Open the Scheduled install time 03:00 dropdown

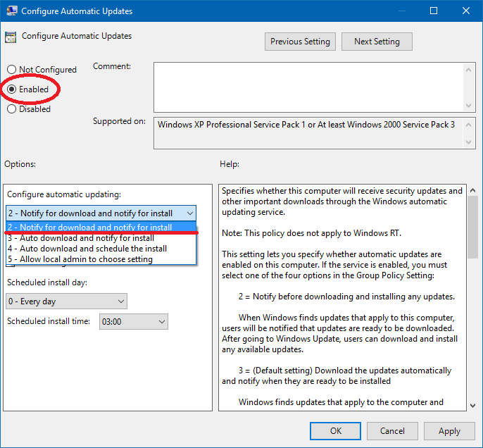[134, 321]
